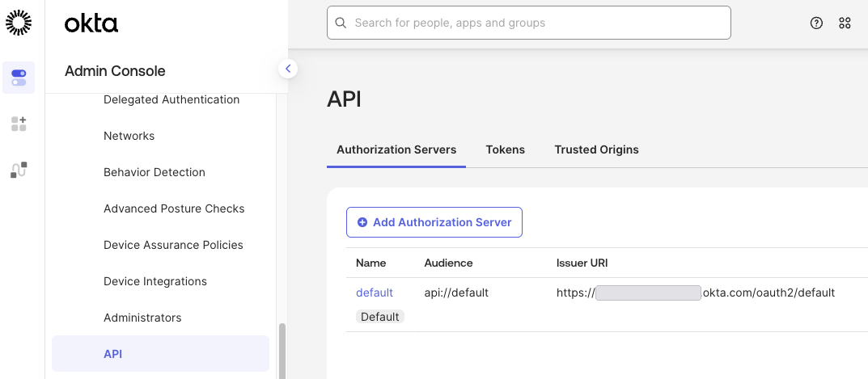Click Add Authorization Server button
This screenshot has height=379, width=868.
click(434, 222)
